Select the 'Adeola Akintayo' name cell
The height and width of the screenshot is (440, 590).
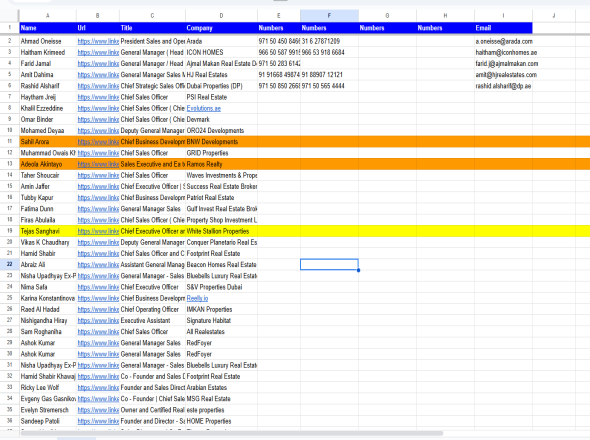pyautogui.click(x=48, y=164)
